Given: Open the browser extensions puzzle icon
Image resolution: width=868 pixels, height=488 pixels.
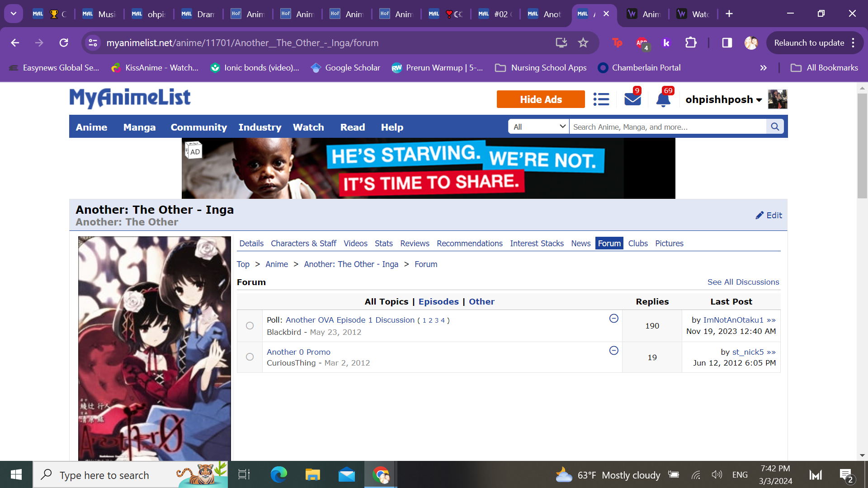Looking at the screenshot, I should (x=690, y=43).
